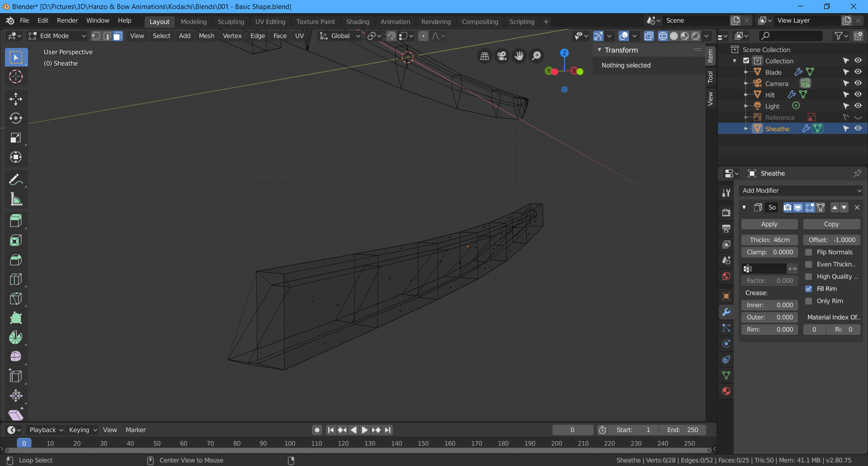Adjust the Offset value slider
This screenshot has width=868, height=466.
tap(831, 240)
